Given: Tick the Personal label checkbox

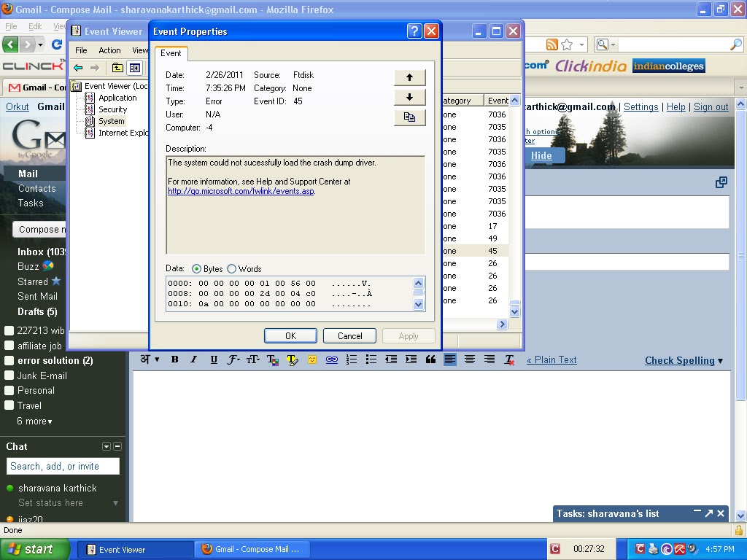Looking at the screenshot, I should [x=9, y=391].
